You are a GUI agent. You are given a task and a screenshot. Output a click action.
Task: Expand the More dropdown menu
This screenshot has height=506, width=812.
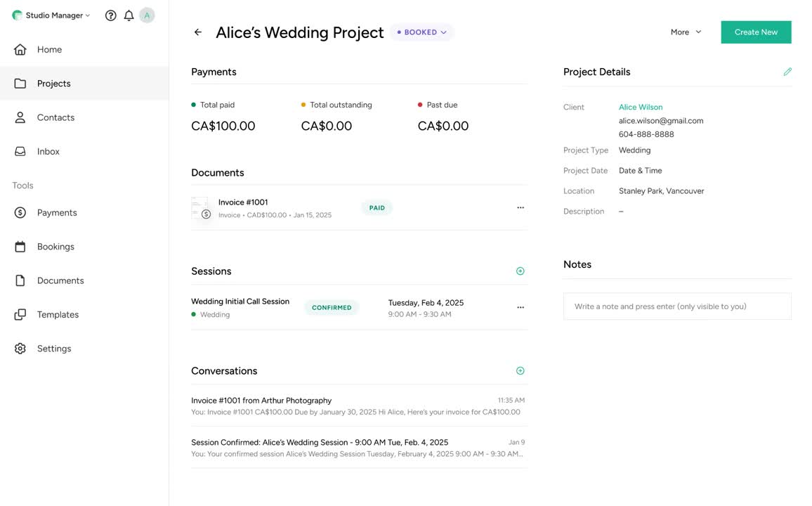(x=686, y=32)
